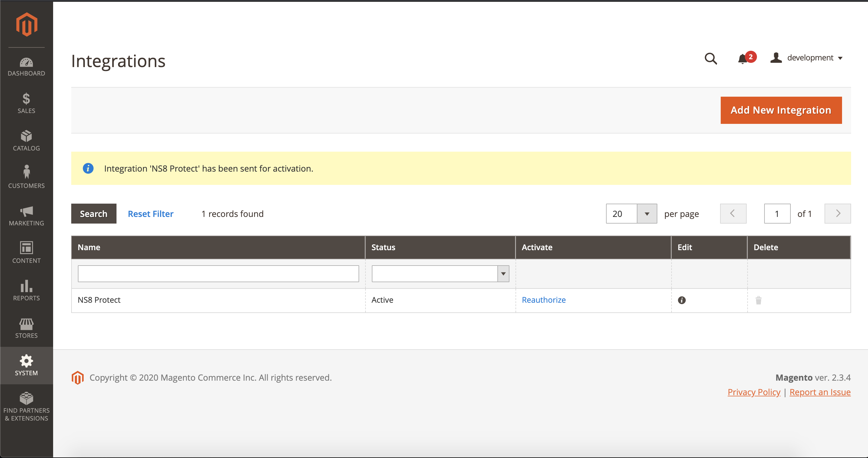
Task: Open the Catalog sidebar section
Action: click(x=26, y=141)
